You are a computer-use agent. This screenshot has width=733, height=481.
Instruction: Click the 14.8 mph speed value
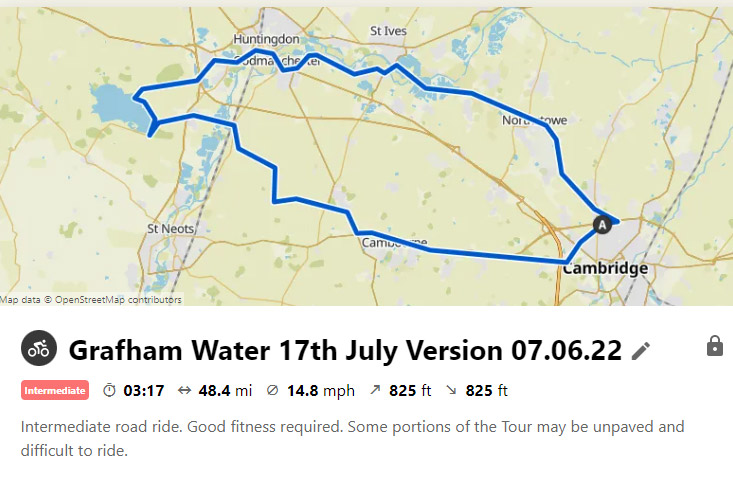pyautogui.click(x=321, y=390)
